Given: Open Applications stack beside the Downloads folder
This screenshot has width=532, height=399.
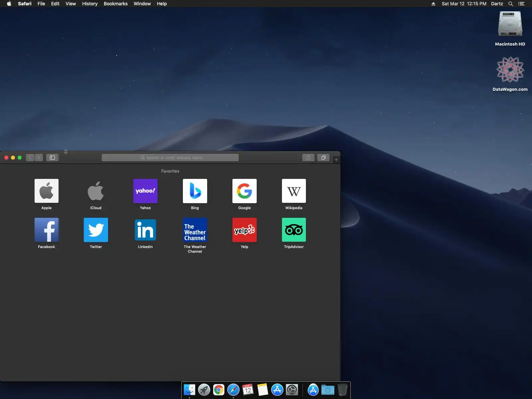Looking at the screenshot, I should [x=313, y=390].
